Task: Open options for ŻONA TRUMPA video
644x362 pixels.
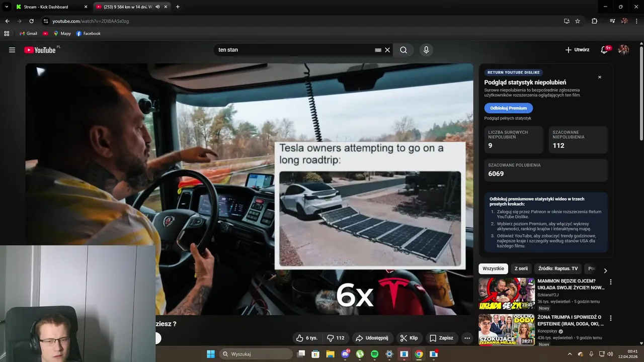Action: click(x=611, y=318)
